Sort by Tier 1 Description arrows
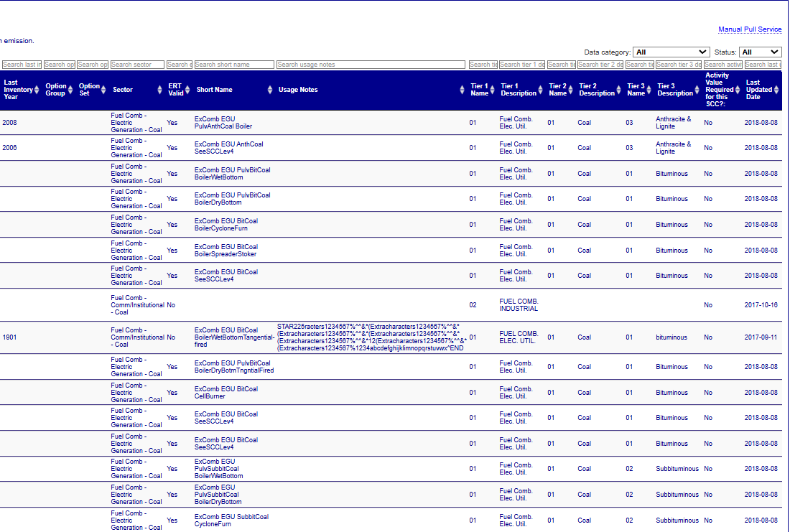Image resolution: width=790 pixels, height=532 pixels. [x=542, y=90]
